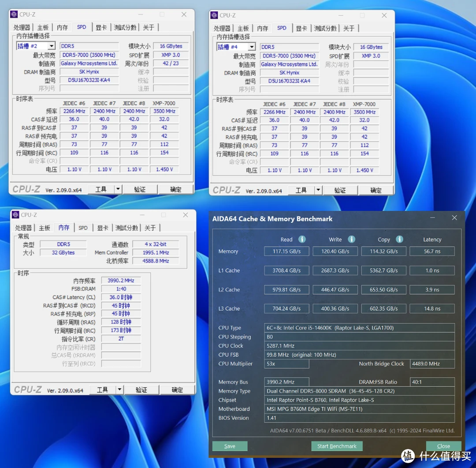
Task: Confirm with 确定 in slot #4 CPU-Z window
Action: [376, 190]
